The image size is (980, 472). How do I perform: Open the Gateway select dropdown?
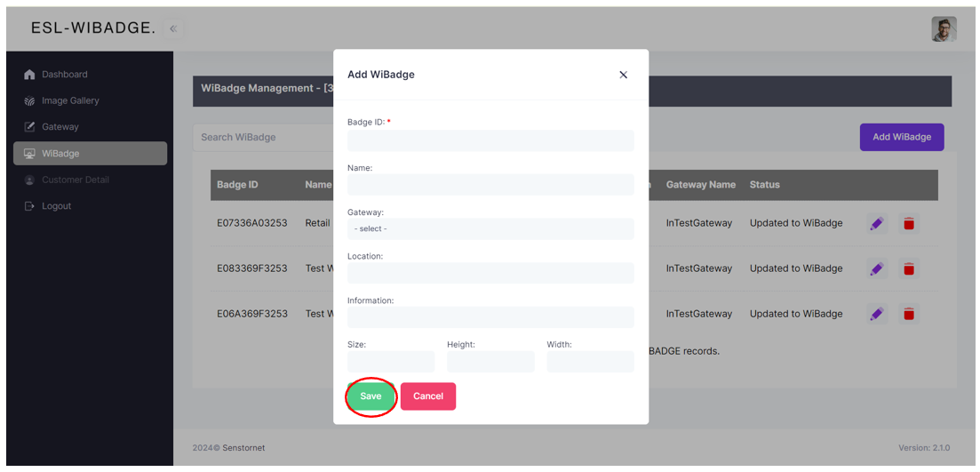(490, 229)
